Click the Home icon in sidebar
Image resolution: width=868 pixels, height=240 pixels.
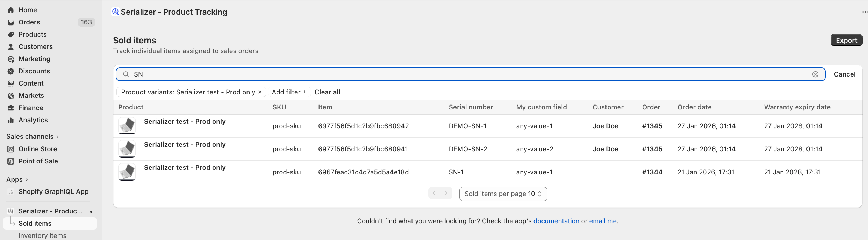[x=11, y=10]
